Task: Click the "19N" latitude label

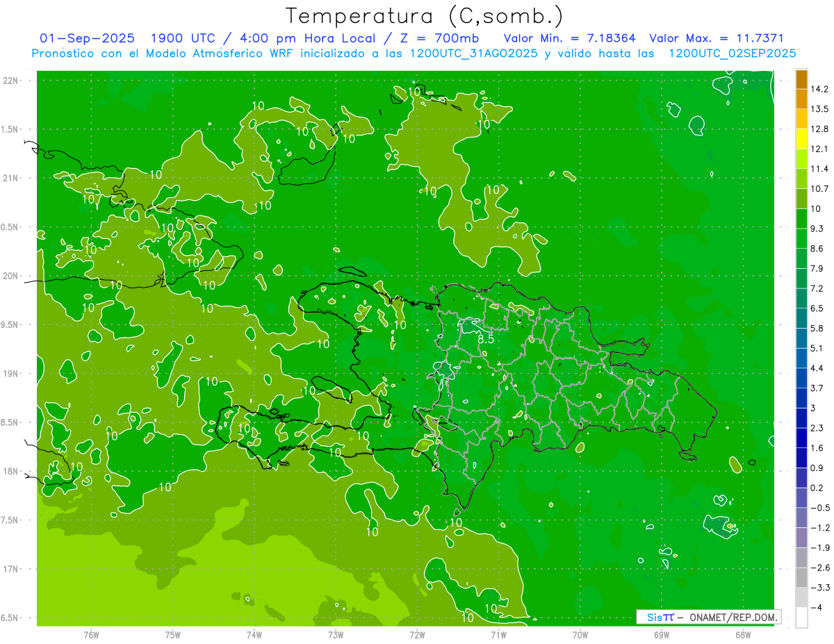Action: (12, 374)
